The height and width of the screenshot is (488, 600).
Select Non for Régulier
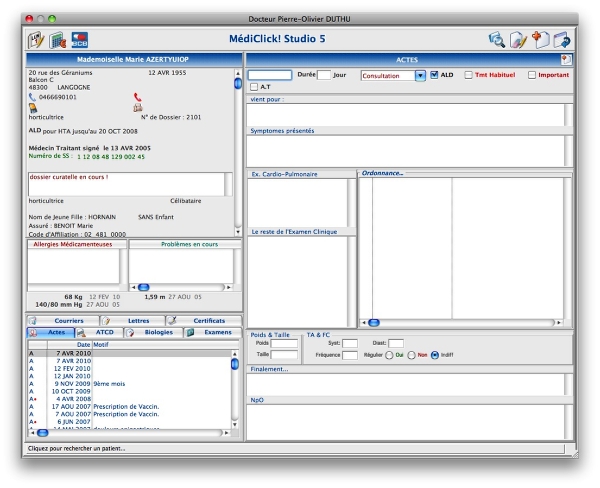click(x=411, y=355)
